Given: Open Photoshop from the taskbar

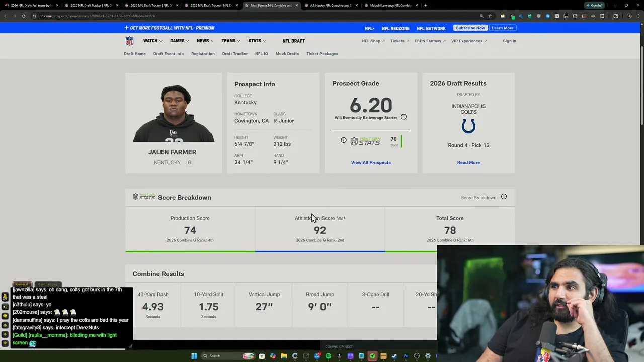Looking at the screenshot, I should [x=406, y=356].
